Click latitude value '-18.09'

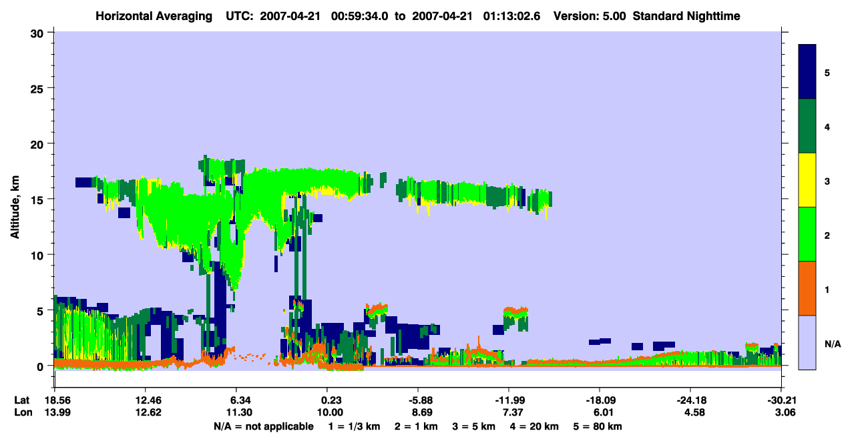pos(600,400)
